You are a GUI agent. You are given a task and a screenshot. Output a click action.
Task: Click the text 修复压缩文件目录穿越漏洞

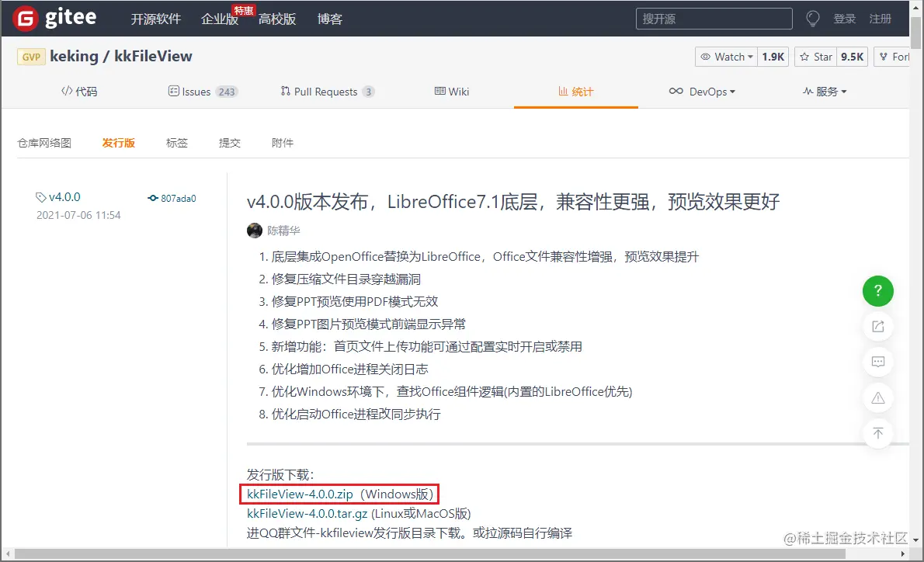(x=346, y=279)
